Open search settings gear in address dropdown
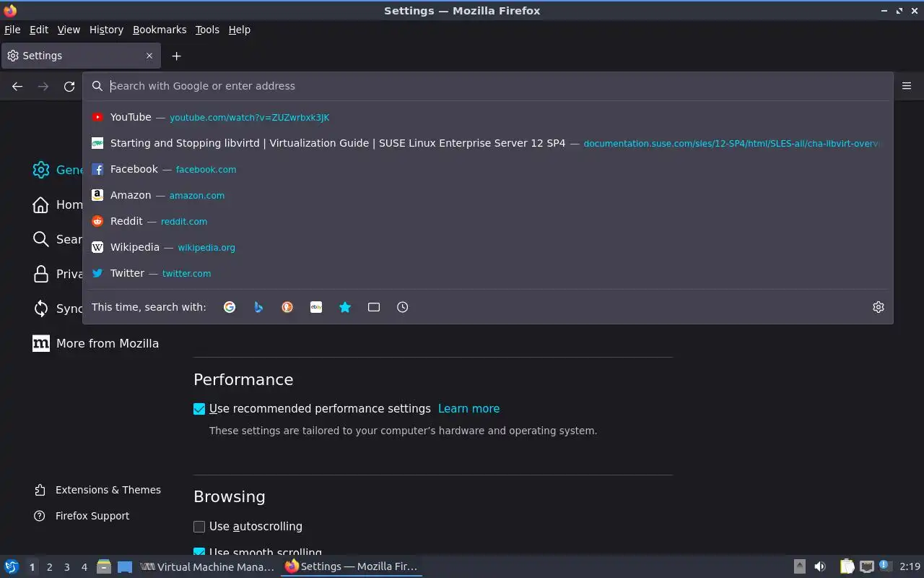This screenshot has width=924, height=578. [879, 307]
